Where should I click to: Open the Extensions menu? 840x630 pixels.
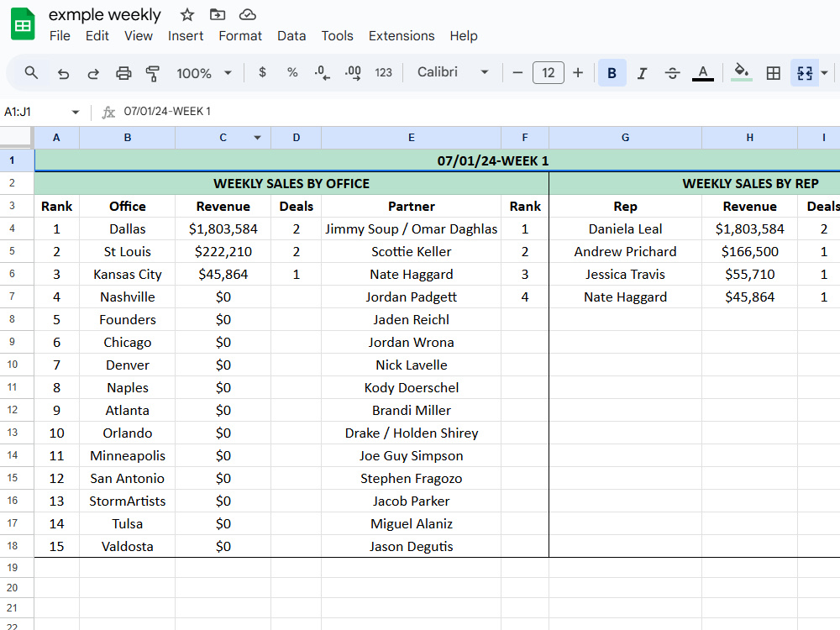tap(402, 36)
